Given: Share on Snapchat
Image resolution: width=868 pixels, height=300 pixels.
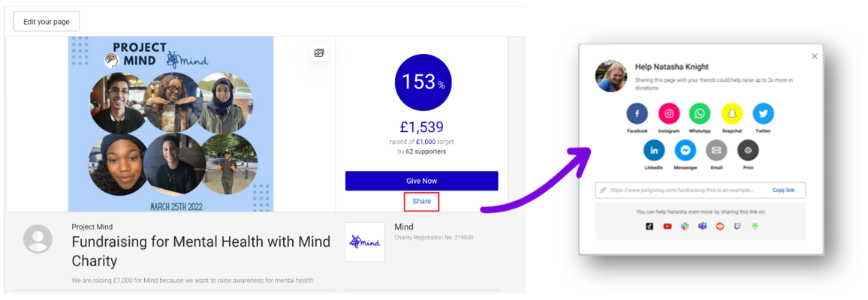Looking at the screenshot, I should (731, 114).
